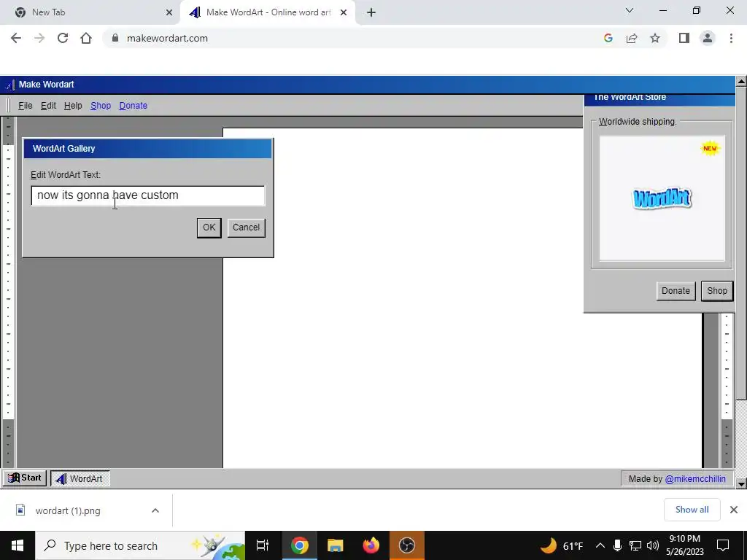Open downloaded wordart (1).png file

coord(68,511)
